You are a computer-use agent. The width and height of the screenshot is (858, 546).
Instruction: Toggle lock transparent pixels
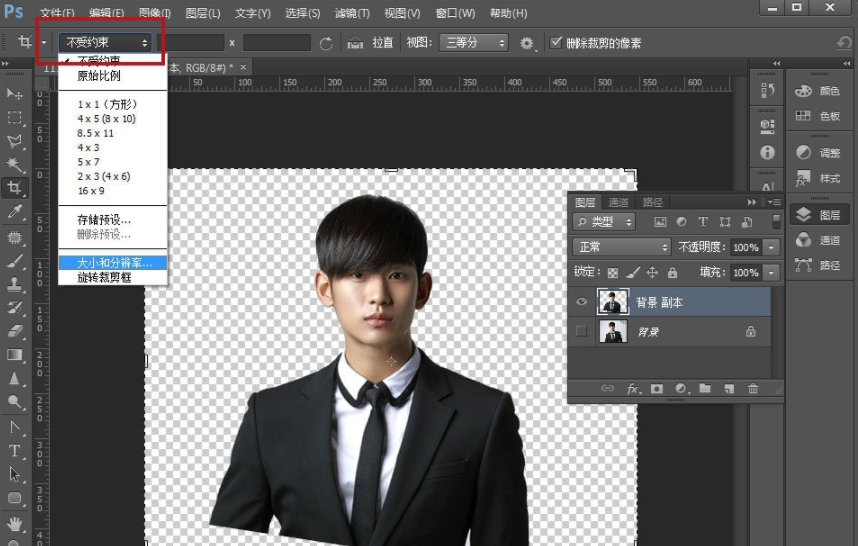point(613,272)
